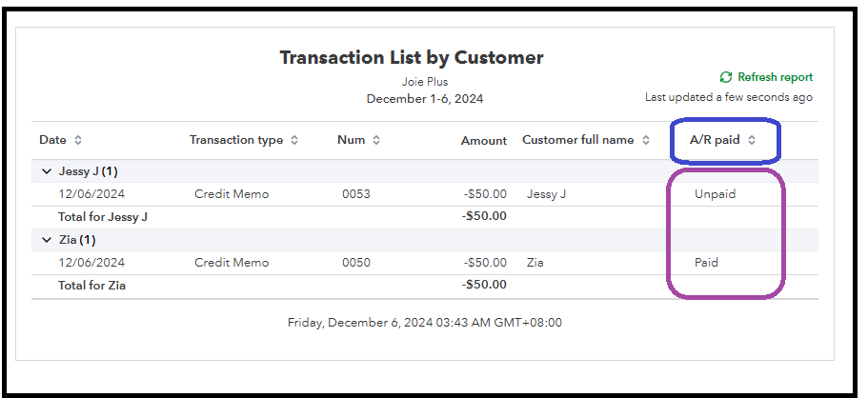
Task: Click the Transaction List by Customer title
Action: [412, 58]
